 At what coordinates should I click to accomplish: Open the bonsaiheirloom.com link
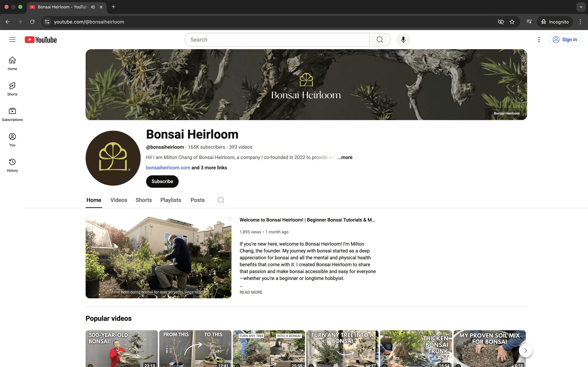pyautogui.click(x=168, y=168)
